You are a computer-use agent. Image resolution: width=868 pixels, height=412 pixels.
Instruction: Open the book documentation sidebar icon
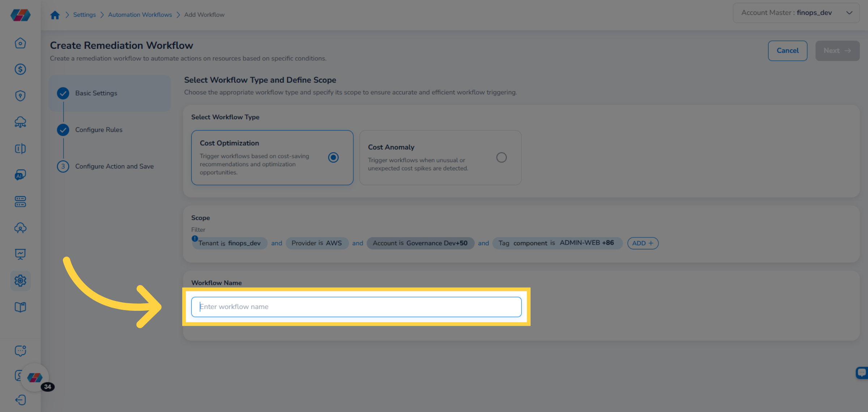pos(20,307)
